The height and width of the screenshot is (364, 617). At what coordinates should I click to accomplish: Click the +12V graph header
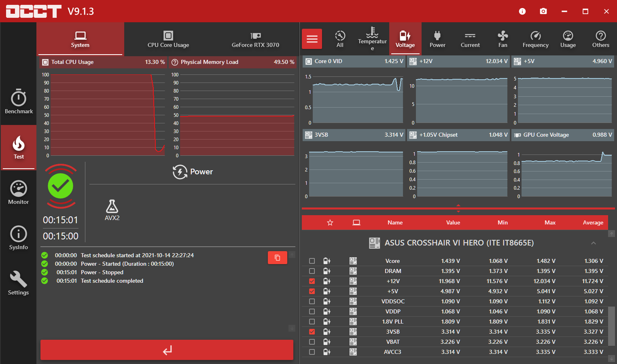pos(458,61)
